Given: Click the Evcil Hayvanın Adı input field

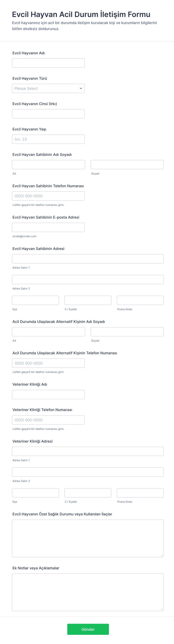Looking at the screenshot, I should (x=48, y=63).
